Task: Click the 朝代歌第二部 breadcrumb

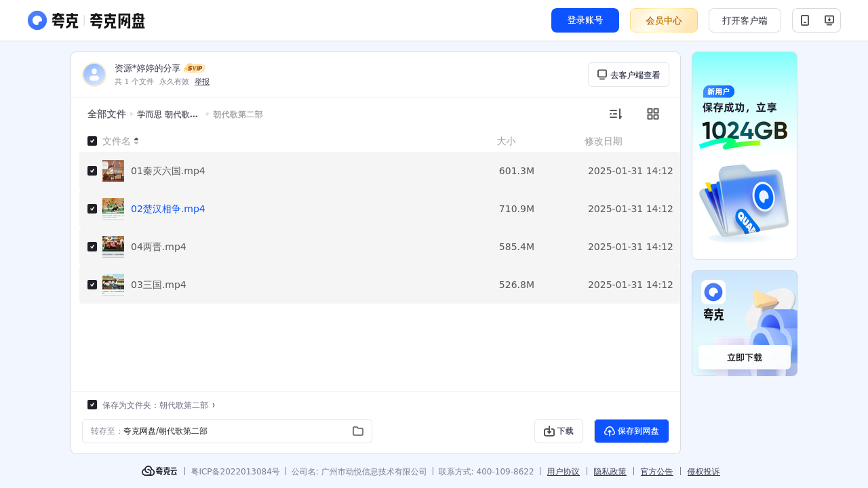Action: (238, 115)
